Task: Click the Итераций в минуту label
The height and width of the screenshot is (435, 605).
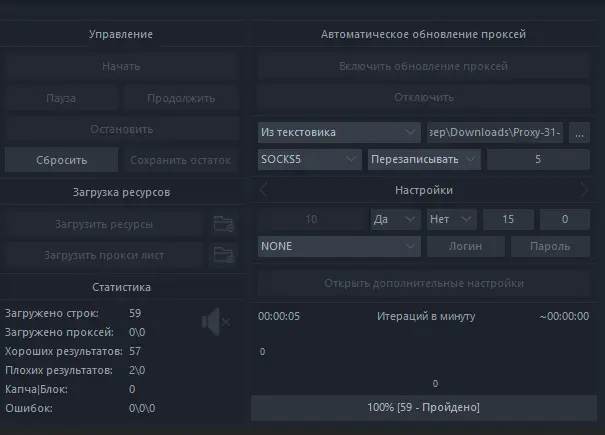Action: pos(426,317)
